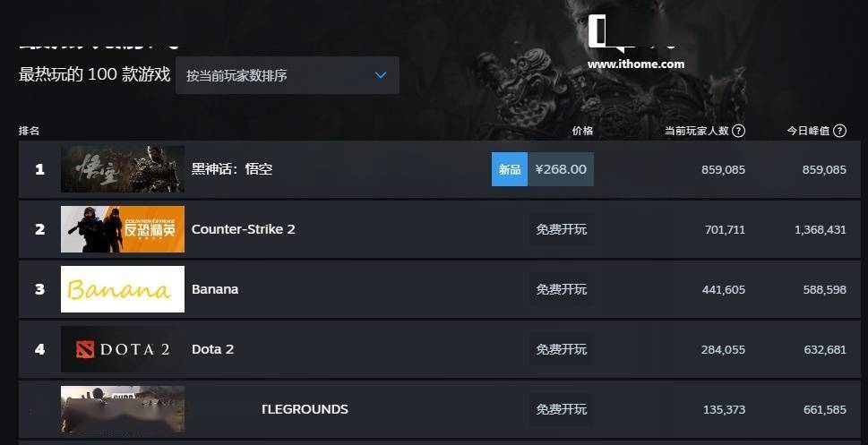Open the 黑神话：悟空 title link
This screenshot has height=445, width=868.
click(232, 169)
